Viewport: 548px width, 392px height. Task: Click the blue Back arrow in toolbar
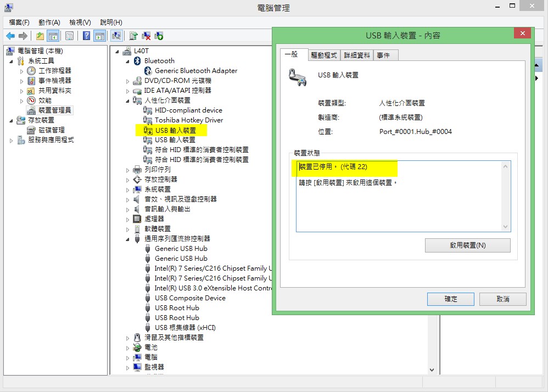(10, 36)
